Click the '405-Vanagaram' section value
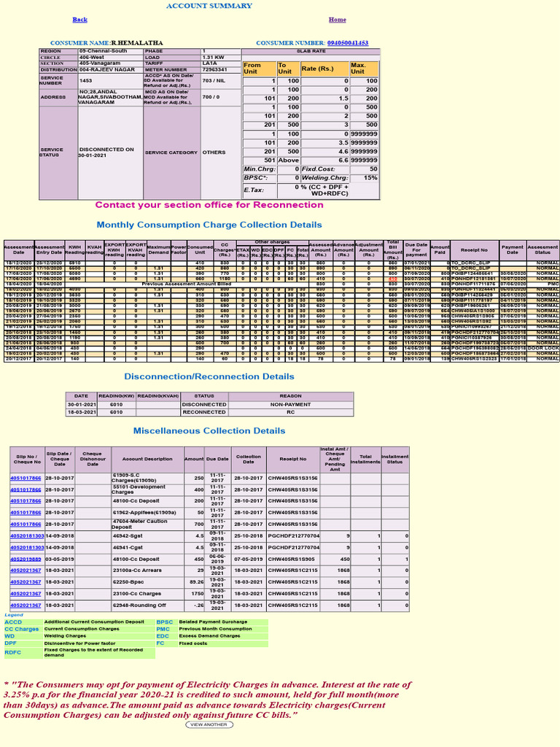This screenshot has width=560, height=747. pos(99,63)
